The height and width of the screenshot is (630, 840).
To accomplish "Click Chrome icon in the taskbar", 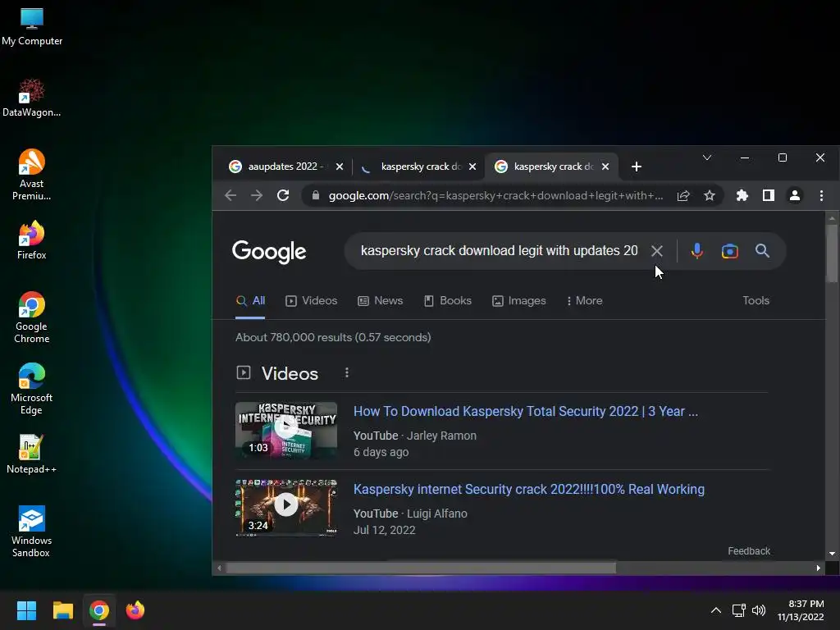I will [99, 610].
